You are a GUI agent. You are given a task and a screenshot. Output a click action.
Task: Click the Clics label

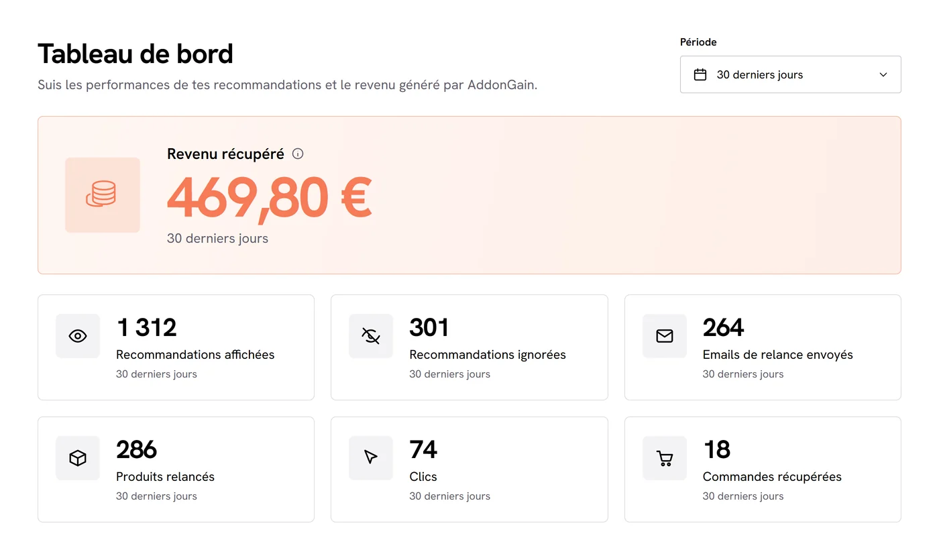[x=423, y=477]
